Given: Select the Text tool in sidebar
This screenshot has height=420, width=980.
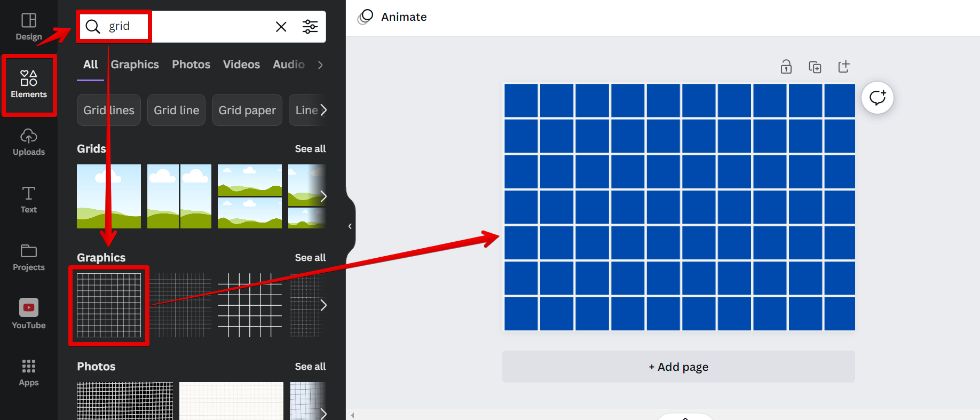Looking at the screenshot, I should (x=29, y=200).
